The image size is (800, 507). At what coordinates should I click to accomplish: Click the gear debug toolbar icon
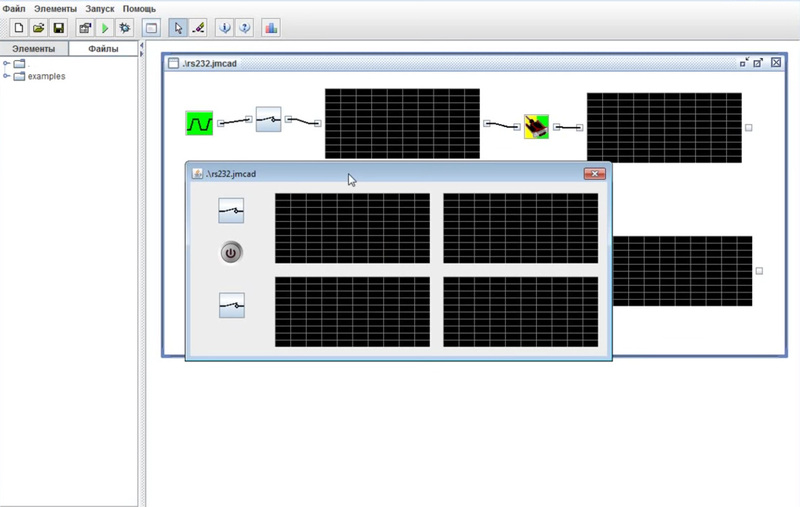[124, 28]
